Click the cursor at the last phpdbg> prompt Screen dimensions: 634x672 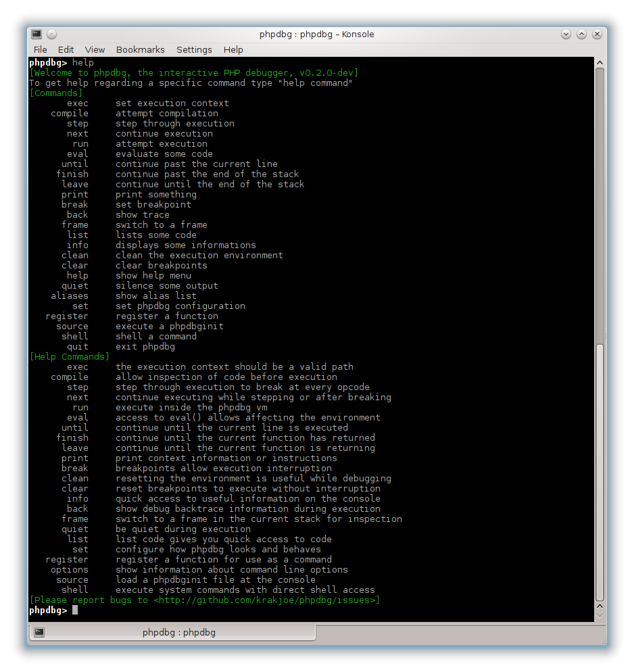pos(75,610)
